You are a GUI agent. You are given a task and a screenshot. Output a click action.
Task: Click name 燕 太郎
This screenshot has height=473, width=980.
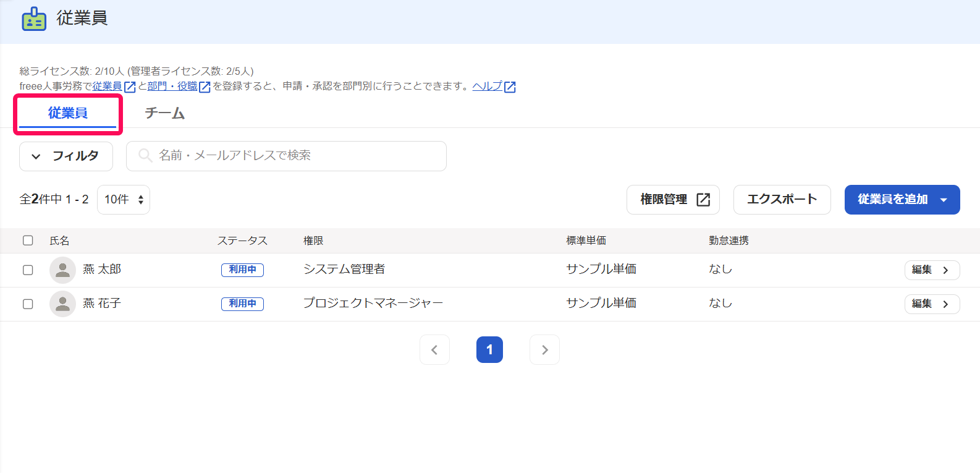pos(102,270)
